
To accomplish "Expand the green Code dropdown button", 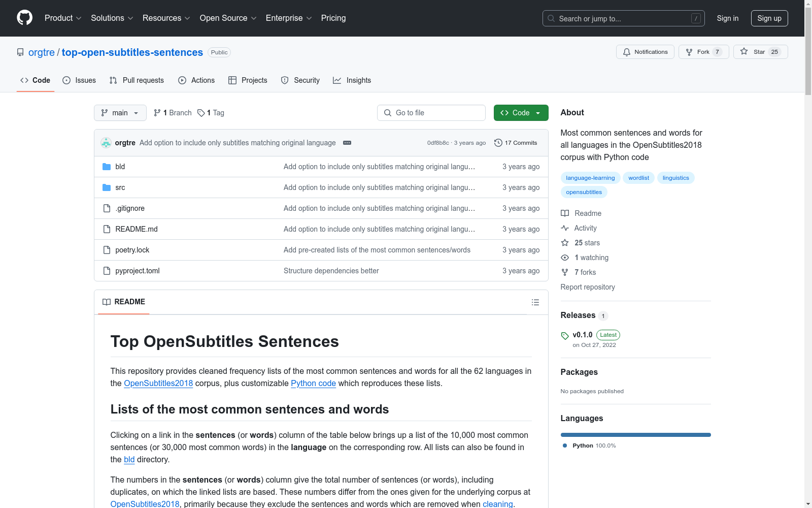I will pos(521,113).
